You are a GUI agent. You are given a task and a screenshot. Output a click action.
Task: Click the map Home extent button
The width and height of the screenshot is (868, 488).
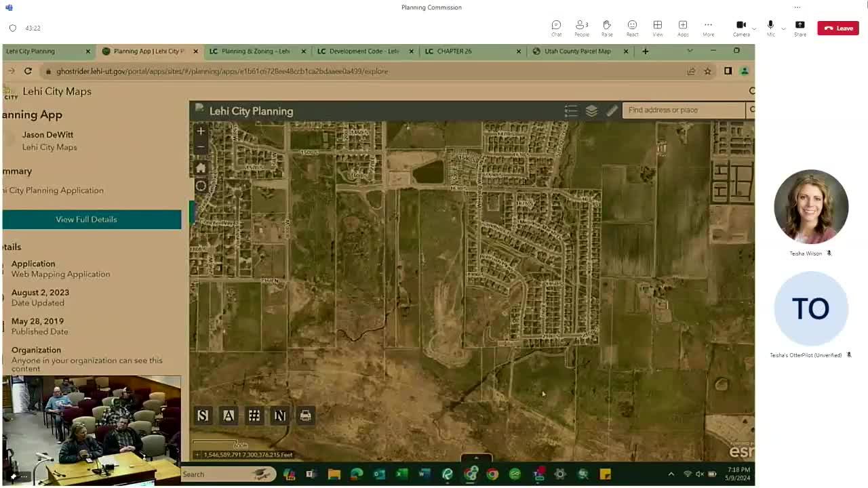201,167
